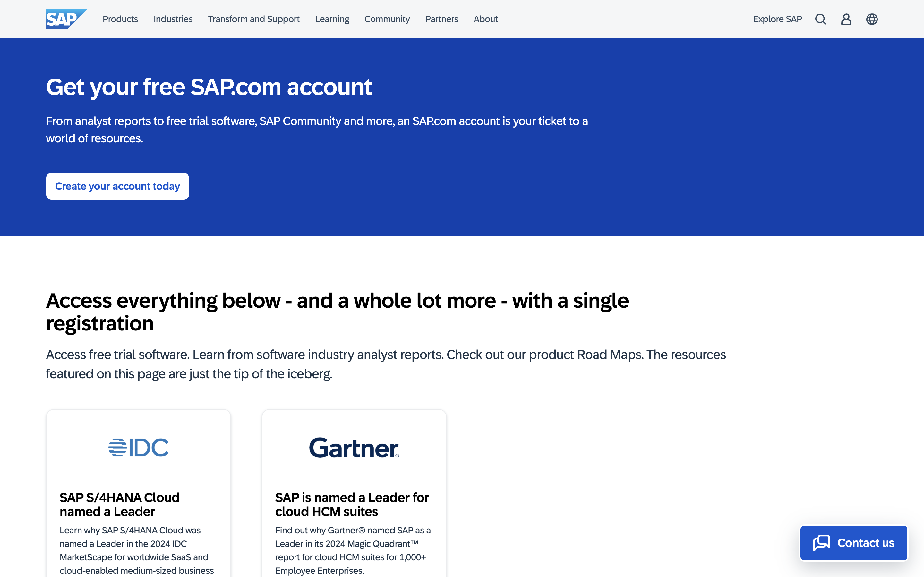924x577 pixels.
Task: Open SAP S/4HANA Cloud named a Leader card
Action: point(119,505)
